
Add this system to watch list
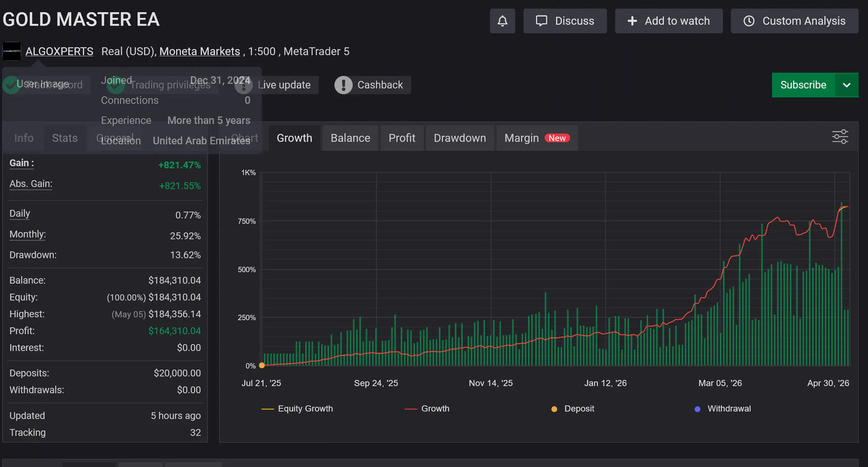click(x=669, y=21)
